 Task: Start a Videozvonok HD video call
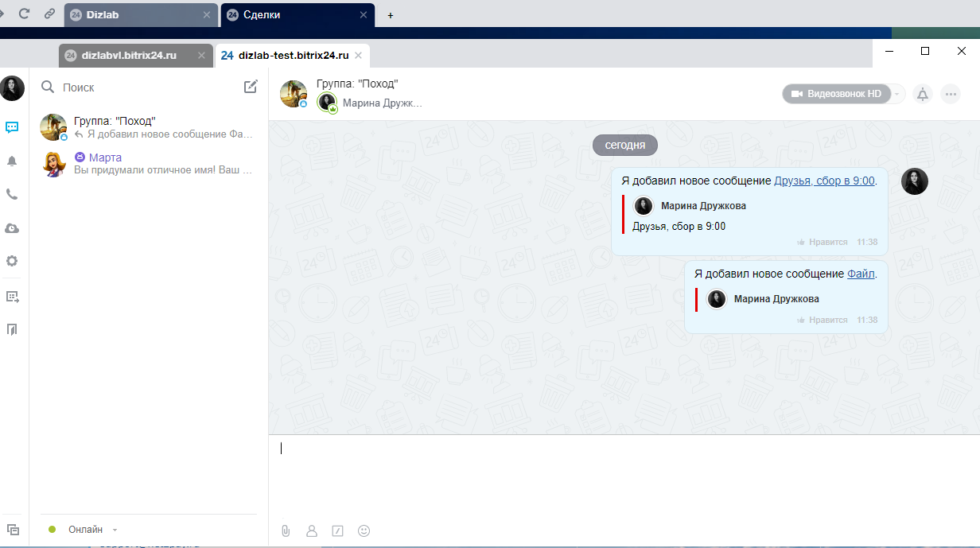836,94
